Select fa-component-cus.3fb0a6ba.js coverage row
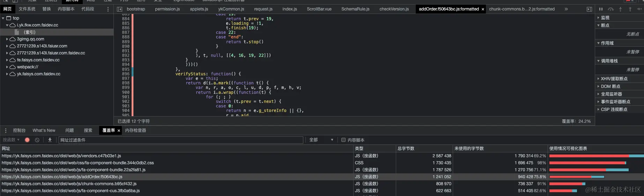The height and width of the screenshot is (196, 644). click(x=322, y=191)
